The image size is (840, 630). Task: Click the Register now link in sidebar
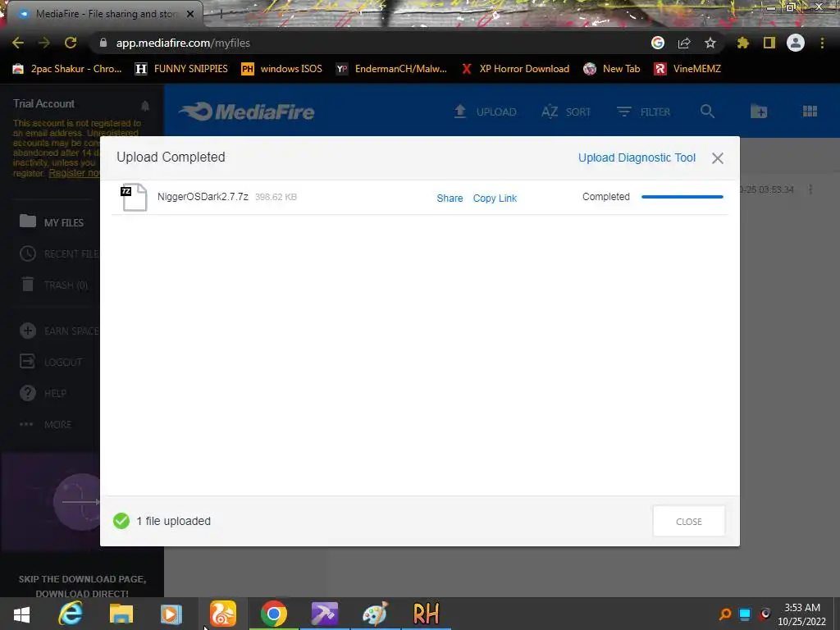74,173
